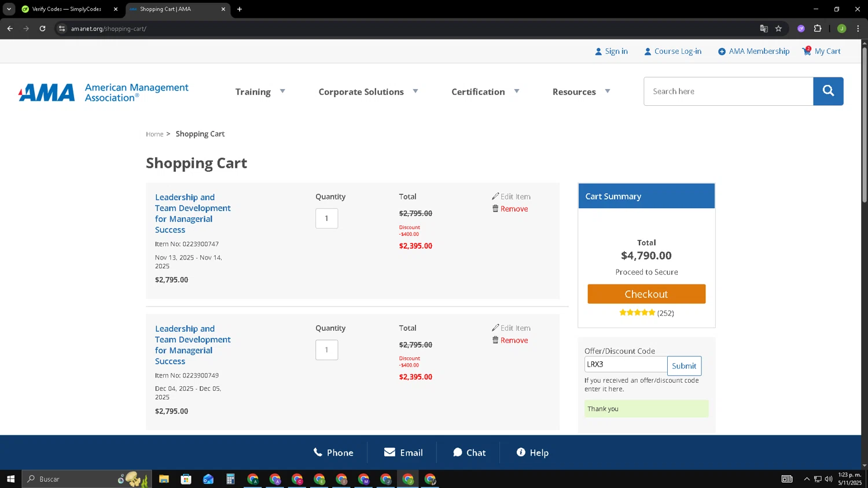Open the Chrome profile avatar

(x=842, y=28)
